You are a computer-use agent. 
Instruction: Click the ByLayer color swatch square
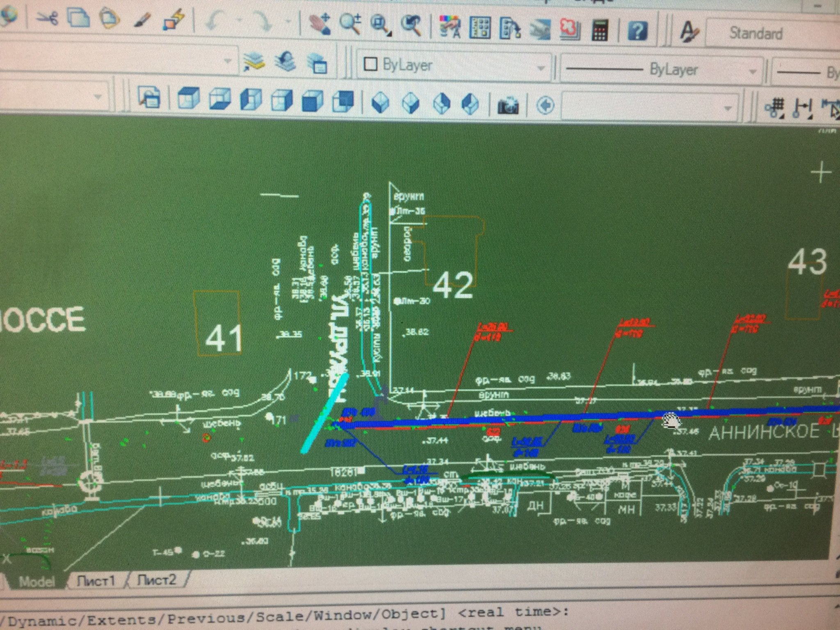tap(371, 64)
